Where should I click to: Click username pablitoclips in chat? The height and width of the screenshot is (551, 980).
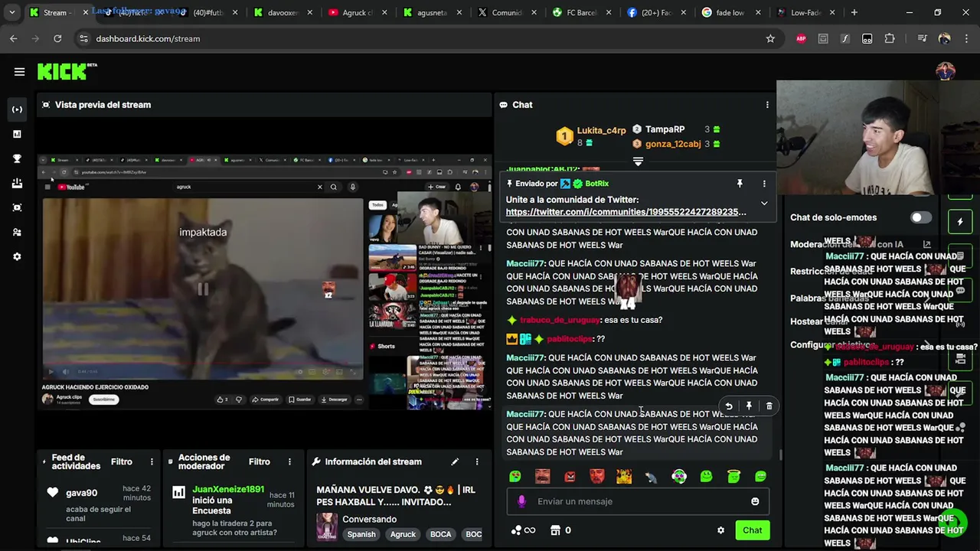[x=570, y=338]
